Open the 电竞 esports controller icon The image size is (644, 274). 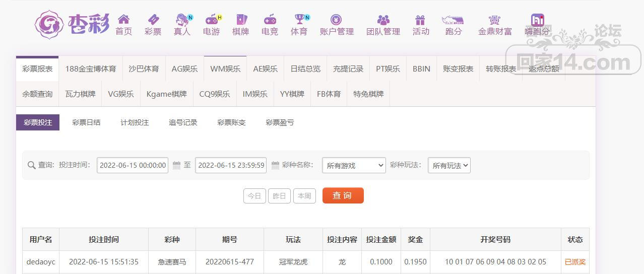coord(270,20)
